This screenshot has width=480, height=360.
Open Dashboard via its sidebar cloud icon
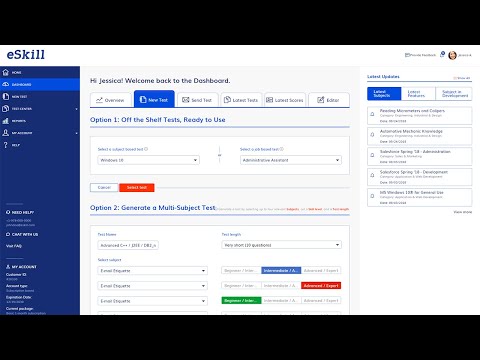click(x=5, y=84)
